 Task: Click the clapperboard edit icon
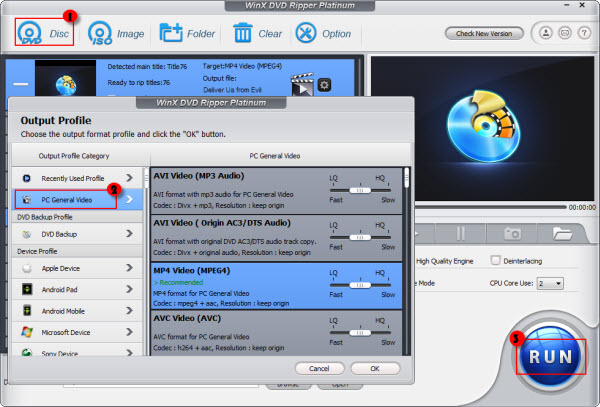[x=302, y=85]
